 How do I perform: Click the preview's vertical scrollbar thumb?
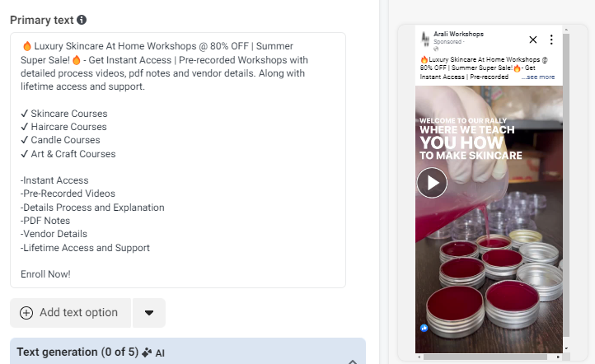tap(566, 185)
